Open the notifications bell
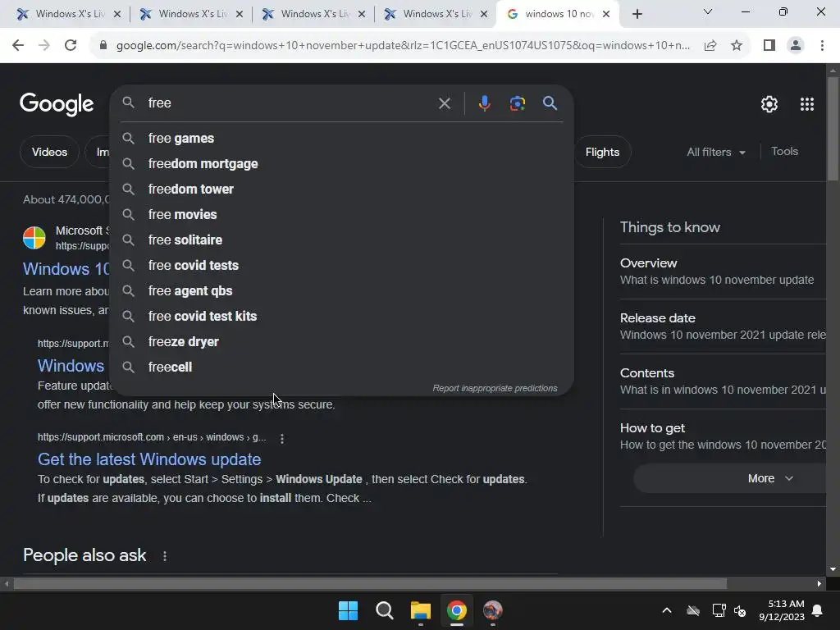This screenshot has width=840, height=630. point(818,610)
